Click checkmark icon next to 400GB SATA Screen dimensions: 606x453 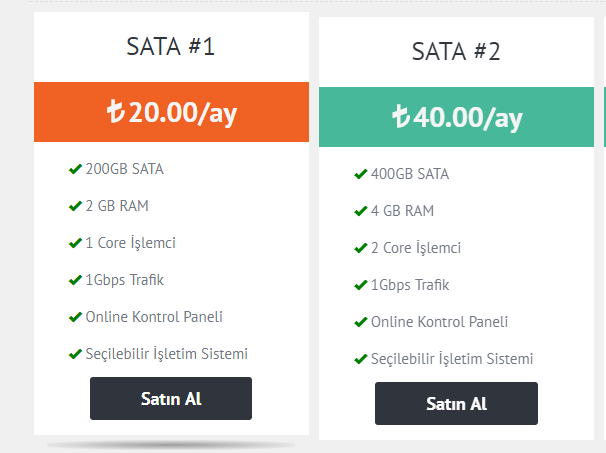(x=360, y=174)
